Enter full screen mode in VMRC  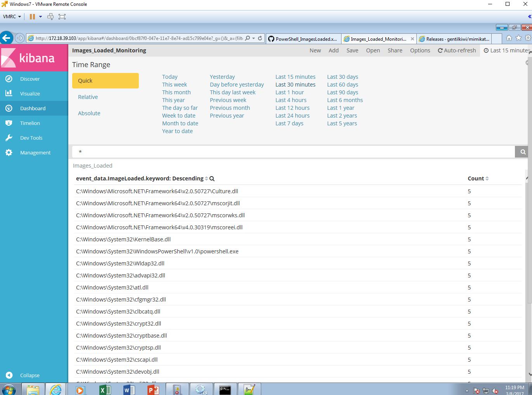(x=62, y=17)
